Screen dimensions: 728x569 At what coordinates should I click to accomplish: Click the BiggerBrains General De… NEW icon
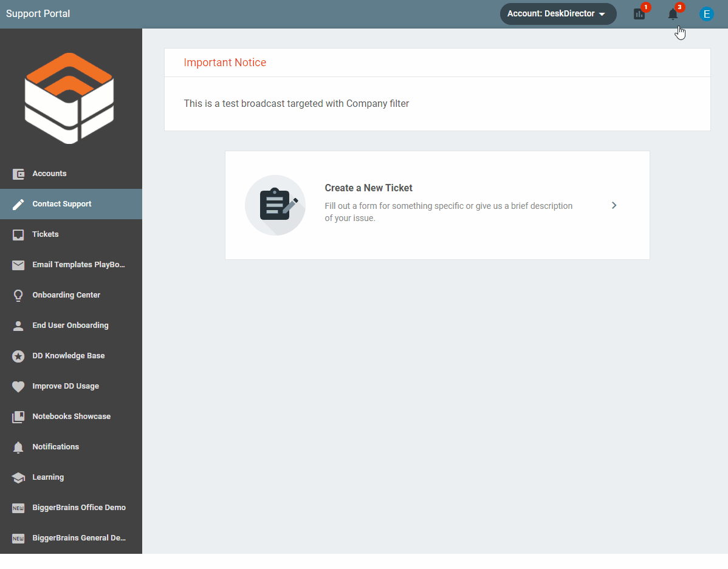click(x=18, y=539)
